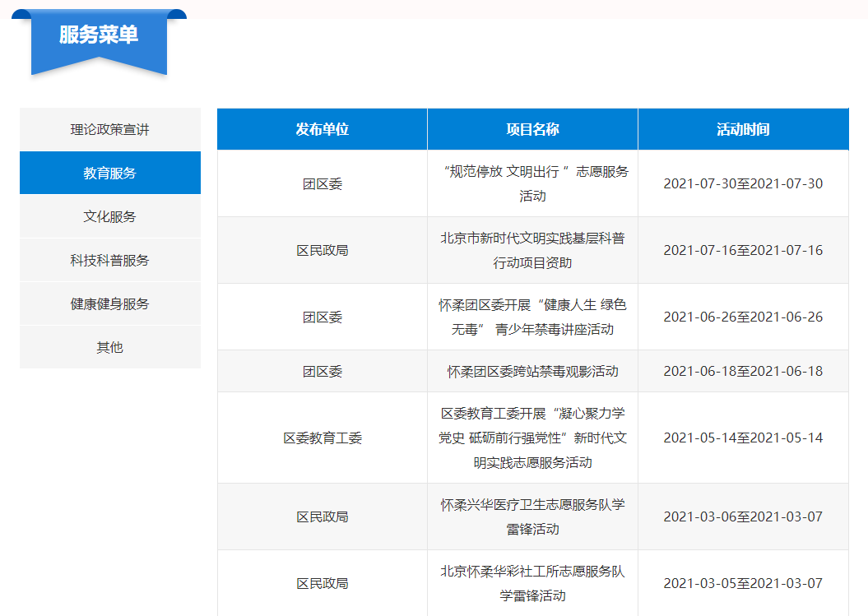Open the 科技科普服务 menu item
This screenshot has width=868, height=616.
coord(109,260)
